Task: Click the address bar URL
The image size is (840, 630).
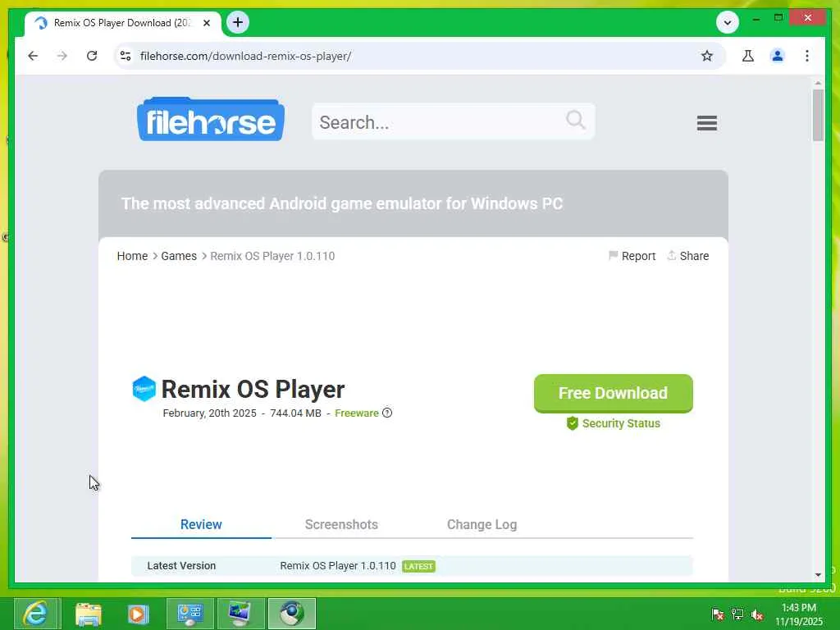Action: coord(245,56)
